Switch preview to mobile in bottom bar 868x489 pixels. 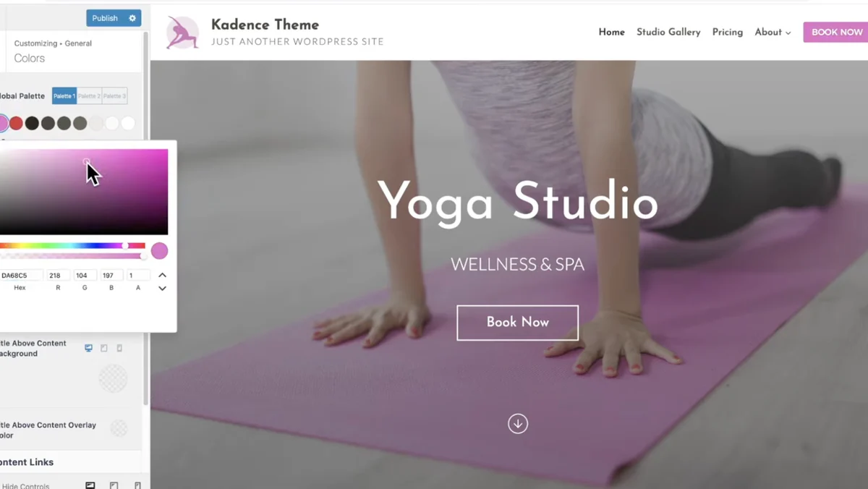[x=137, y=485]
